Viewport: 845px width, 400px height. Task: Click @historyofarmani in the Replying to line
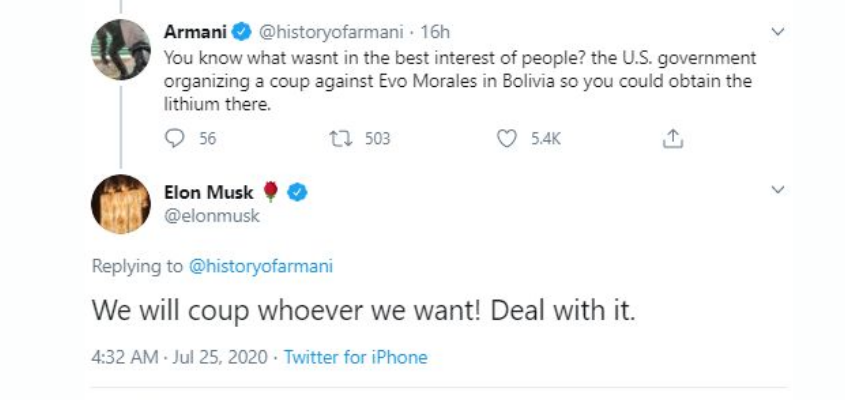(x=260, y=266)
